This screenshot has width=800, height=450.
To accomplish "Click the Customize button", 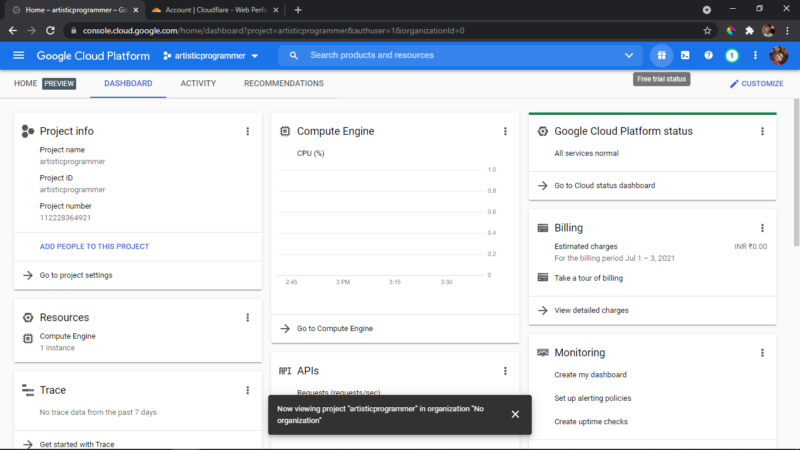I will pyautogui.click(x=757, y=84).
